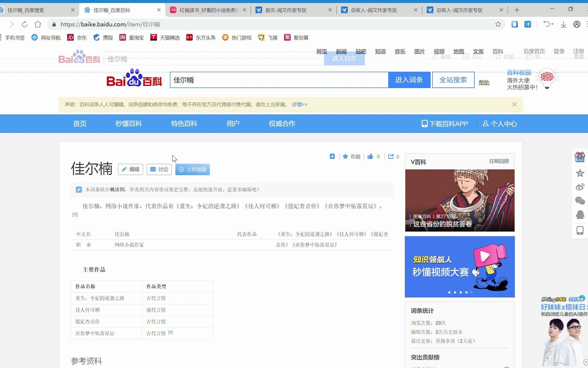
Task: Open the V百科 featured image thumbnail
Action: click(460, 200)
